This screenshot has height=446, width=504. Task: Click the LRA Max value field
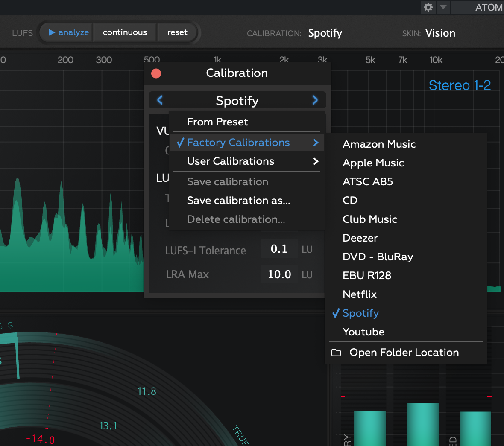tap(279, 274)
